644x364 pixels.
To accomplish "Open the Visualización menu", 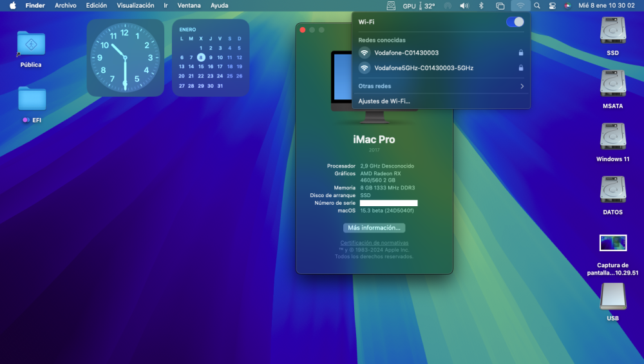I will pyautogui.click(x=135, y=6).
